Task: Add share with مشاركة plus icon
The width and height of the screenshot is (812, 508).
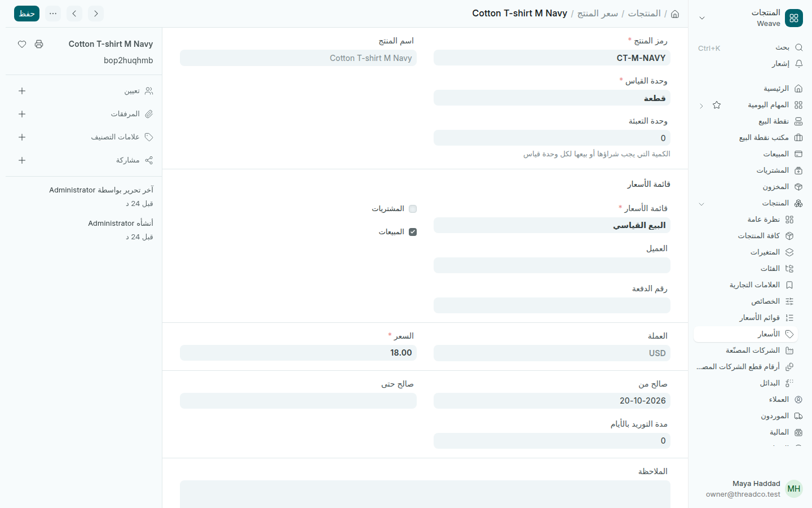Action: coord(22,160)
